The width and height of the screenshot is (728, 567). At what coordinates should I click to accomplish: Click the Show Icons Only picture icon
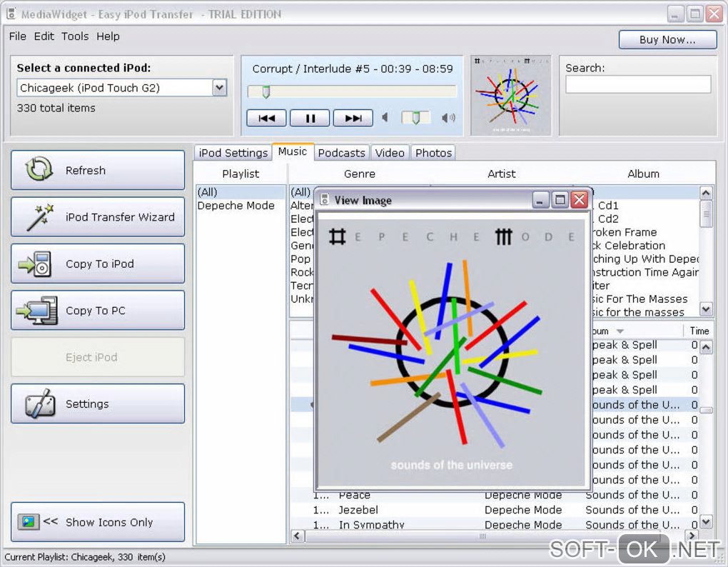tap(28, 521)
